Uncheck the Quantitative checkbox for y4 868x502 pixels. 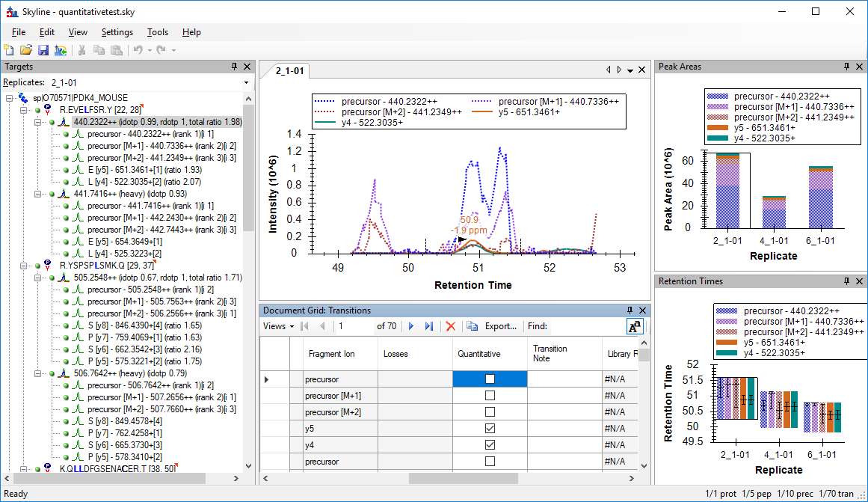[490, 445]
